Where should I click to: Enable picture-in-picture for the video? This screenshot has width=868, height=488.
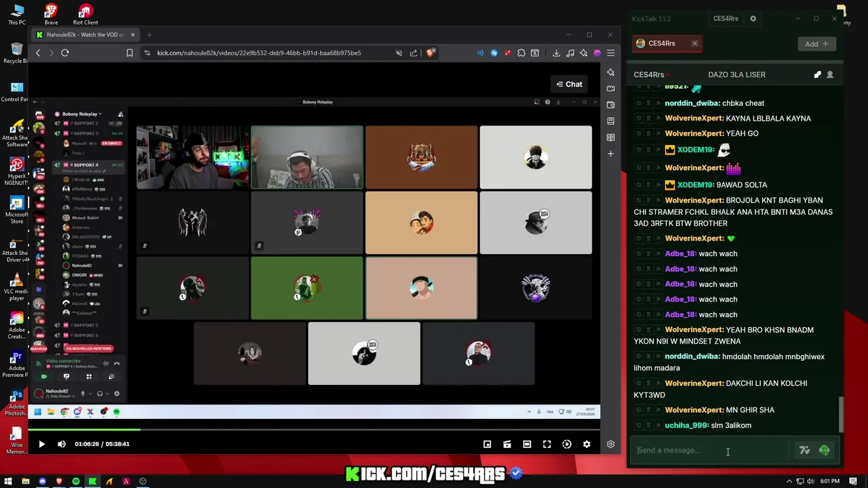click(487, 444)
